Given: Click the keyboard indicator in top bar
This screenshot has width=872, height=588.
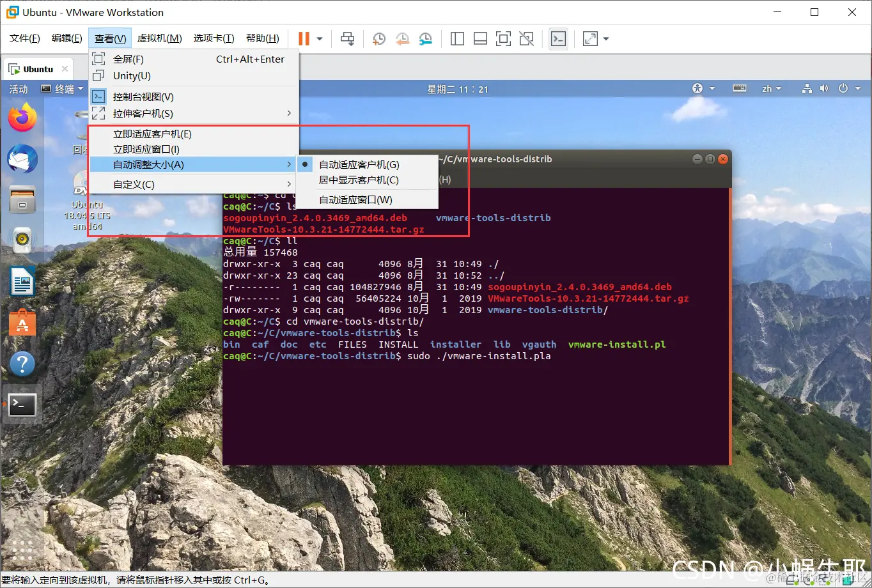Looking at the screenshot, I should click(x=740, y=89).
